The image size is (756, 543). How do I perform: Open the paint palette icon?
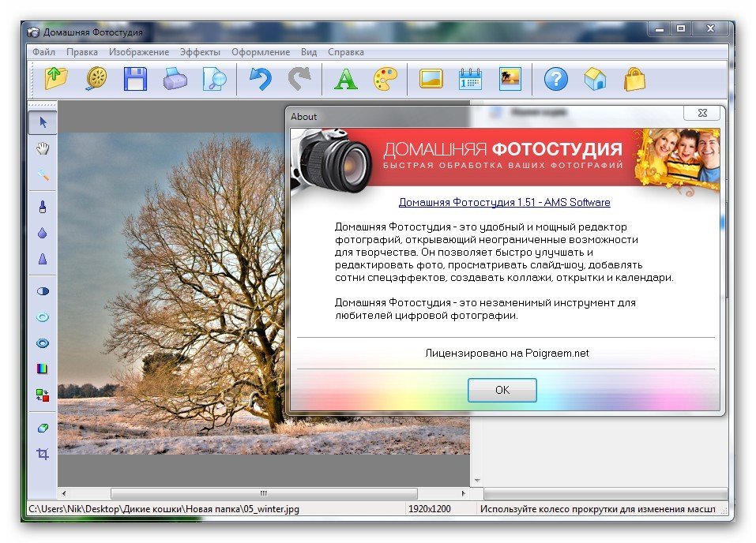(385, 79)
